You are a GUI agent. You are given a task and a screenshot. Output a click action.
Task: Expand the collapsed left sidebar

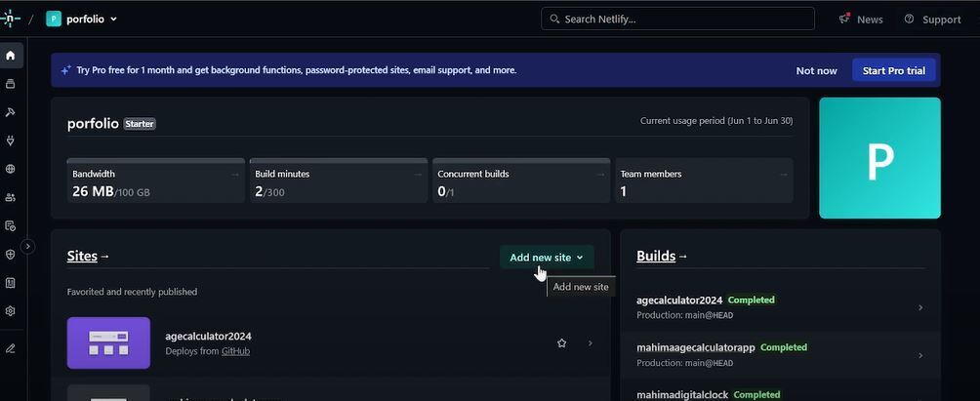[28, 247]
